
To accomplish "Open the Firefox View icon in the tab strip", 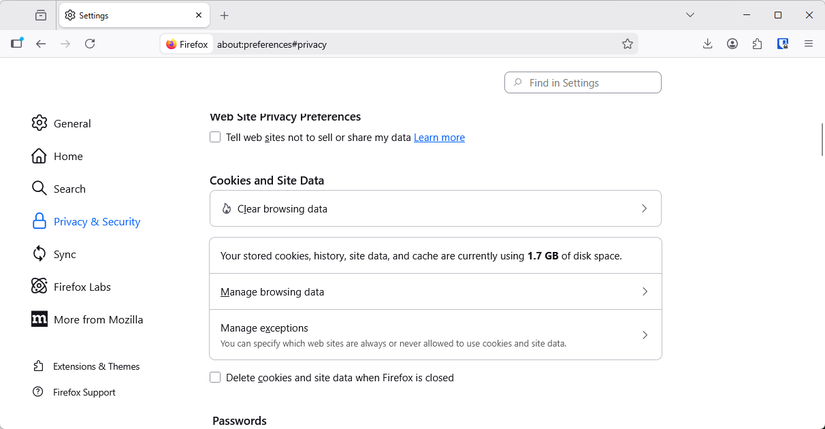I will (41, 15).
